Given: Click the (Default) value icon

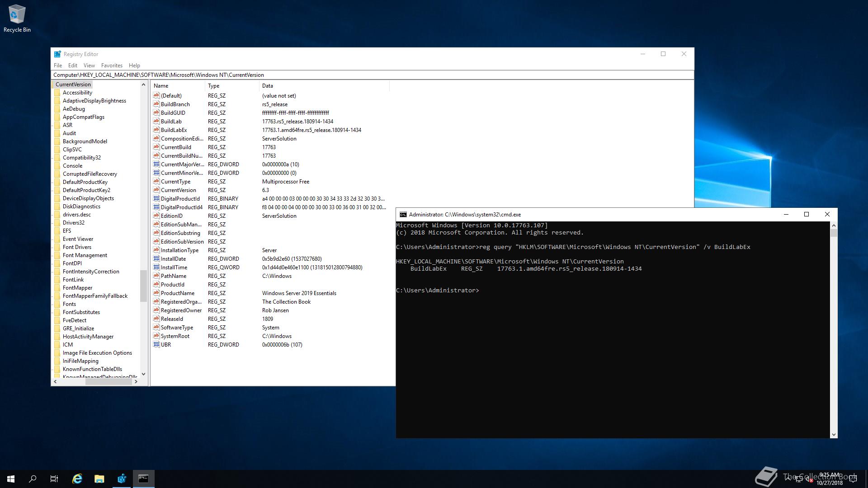Looking at the screenshot, I should 156,96.
